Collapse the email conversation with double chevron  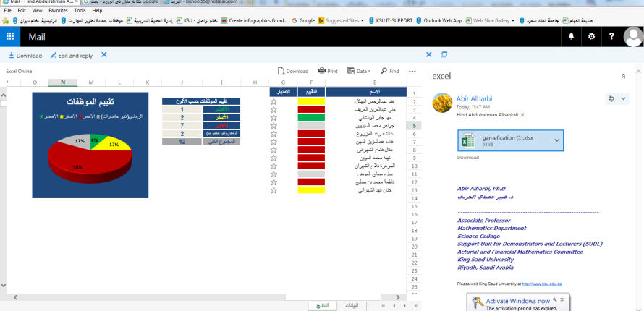623,76
